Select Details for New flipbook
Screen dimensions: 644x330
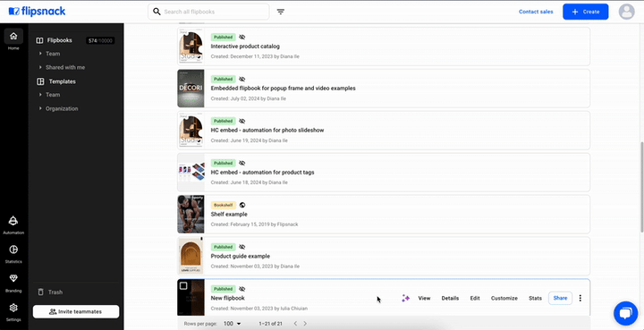click(x=450, y=299)
